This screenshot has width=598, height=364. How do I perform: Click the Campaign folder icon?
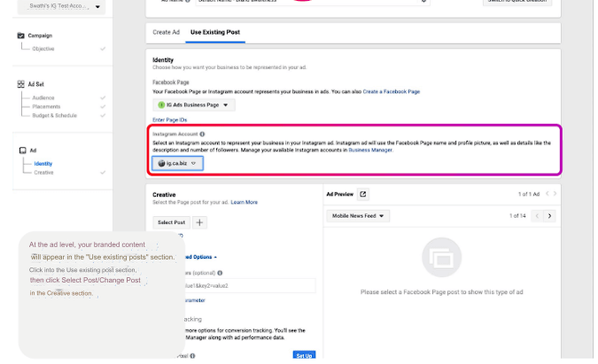pos(21,35)
